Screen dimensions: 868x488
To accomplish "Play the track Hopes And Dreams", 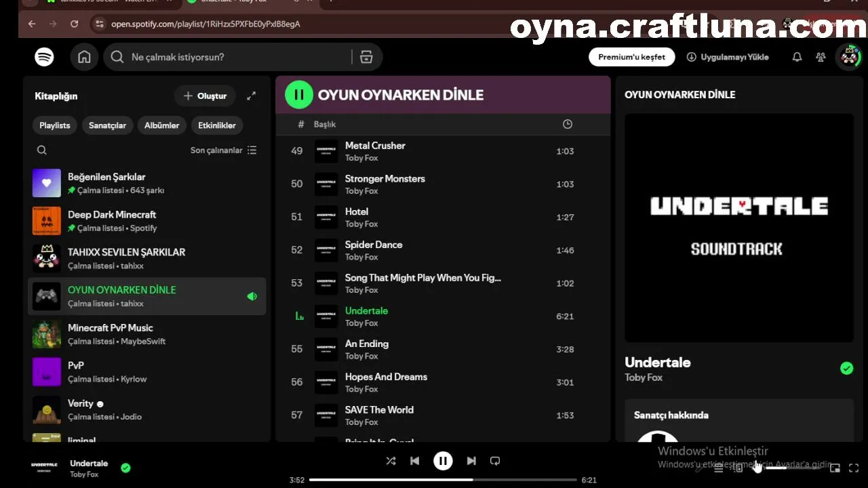I will click(443, 382).
